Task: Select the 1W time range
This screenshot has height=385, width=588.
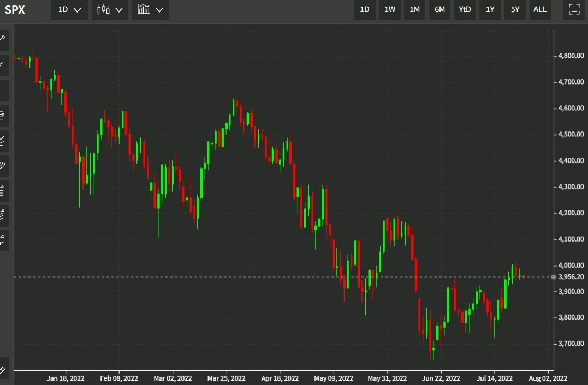Action: coord(390,10)
